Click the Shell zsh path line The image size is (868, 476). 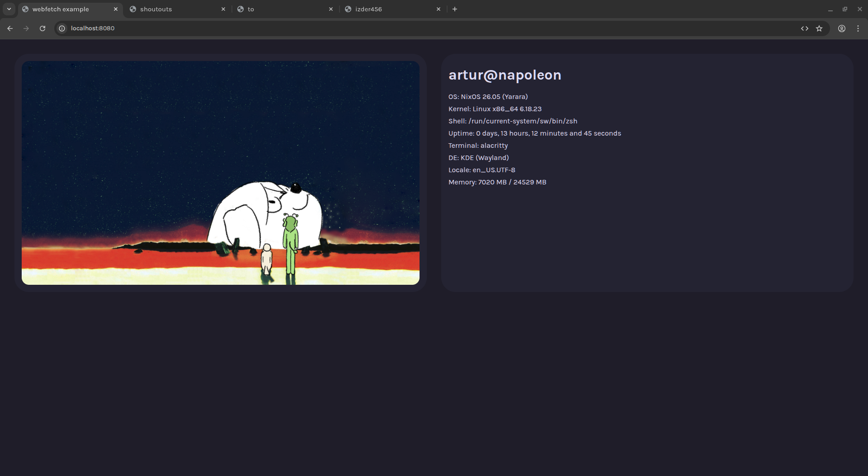pos(513,121)
